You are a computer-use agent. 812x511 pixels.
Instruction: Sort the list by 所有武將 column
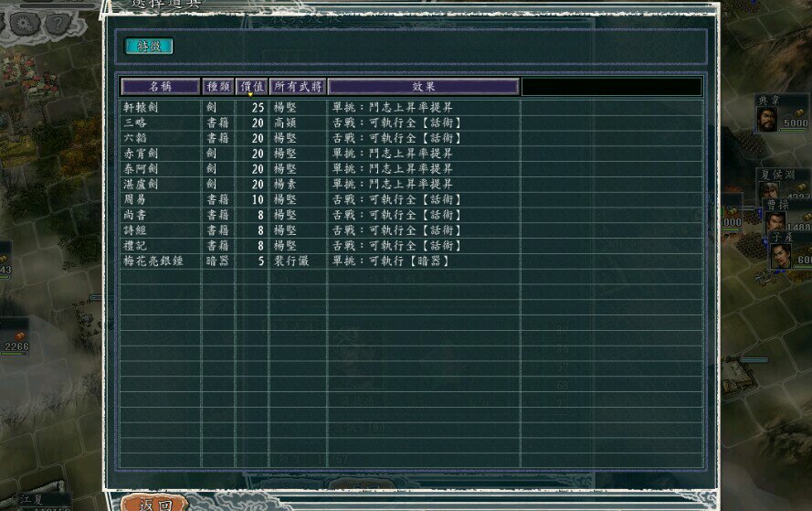point(298,87)
